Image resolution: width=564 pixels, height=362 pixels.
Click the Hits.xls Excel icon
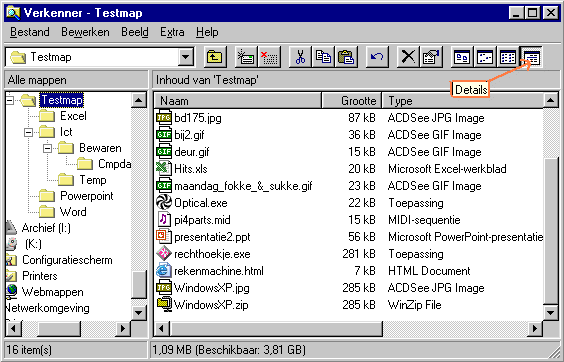164,168
